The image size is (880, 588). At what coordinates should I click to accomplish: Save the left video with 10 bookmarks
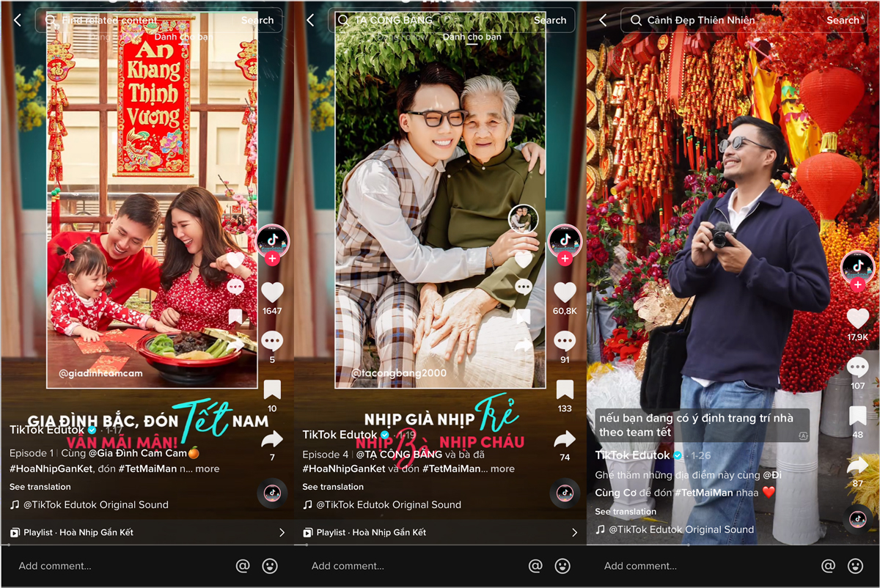[x=272, y=389]
